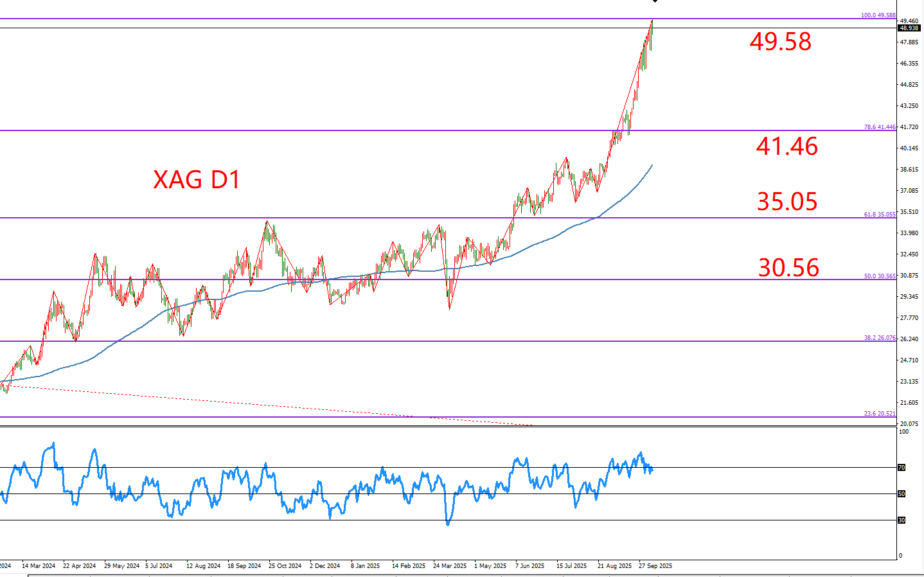Click the Fibonacci 78.6 41.446 level label
Image resolution: width=924 pixels, height=577 pixels.
pos(879,127)
